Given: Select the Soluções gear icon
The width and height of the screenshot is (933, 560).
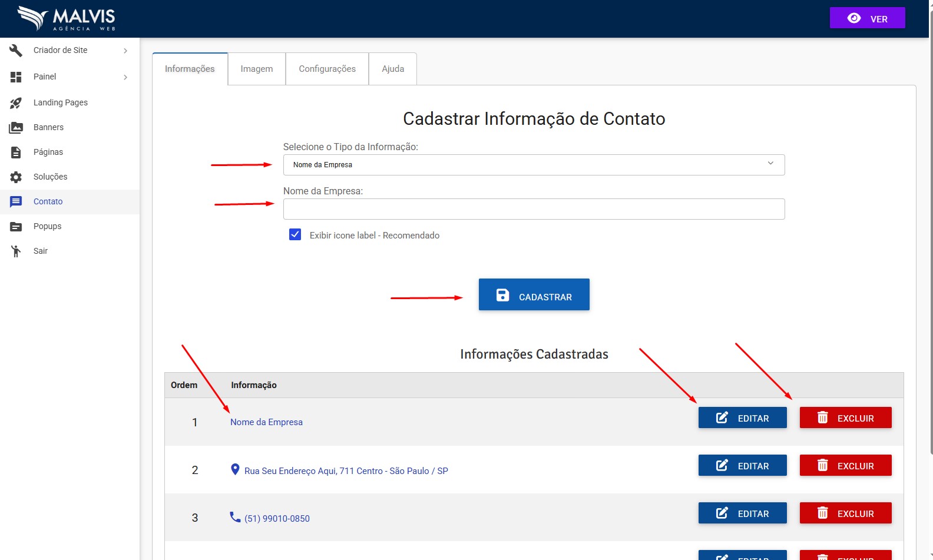Looking at the screenshot, I should click(16, 177).
